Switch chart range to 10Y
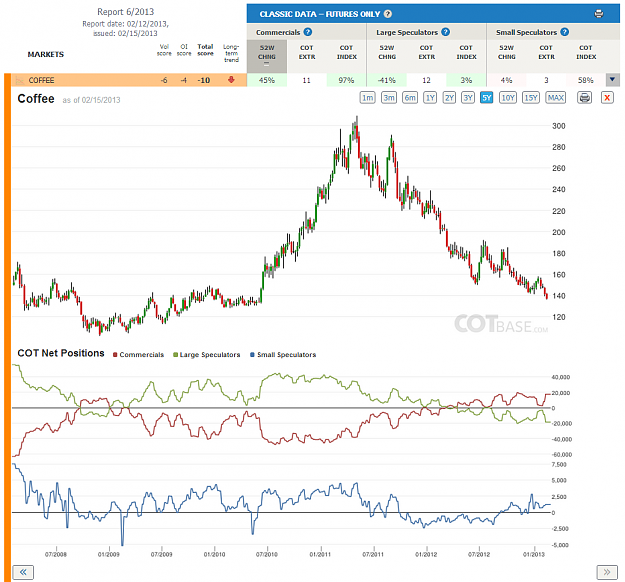Screen dimensions: 625x582 pyautogui.click(x=508, y=98)
